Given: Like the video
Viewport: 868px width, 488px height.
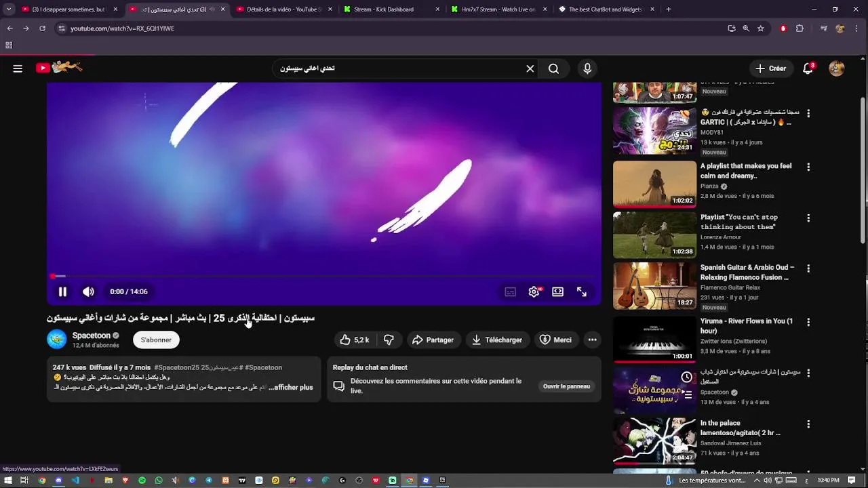Looking at the screenshot, I should tap(355, 340).
